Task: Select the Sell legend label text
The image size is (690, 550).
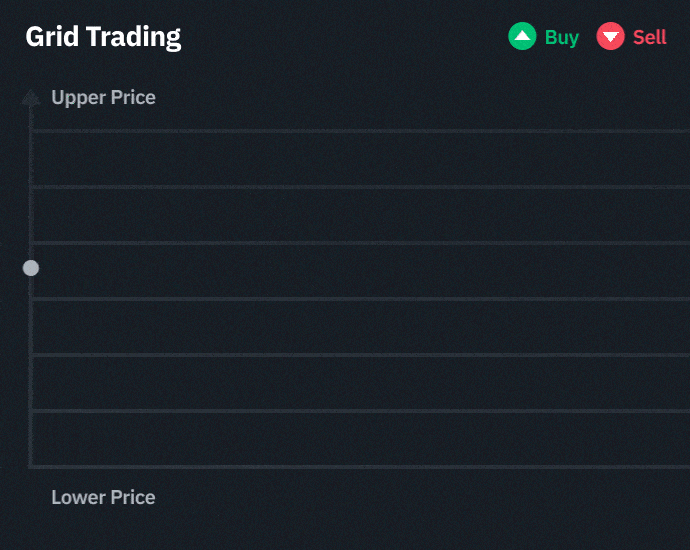Action: click(x=650, y=37)
